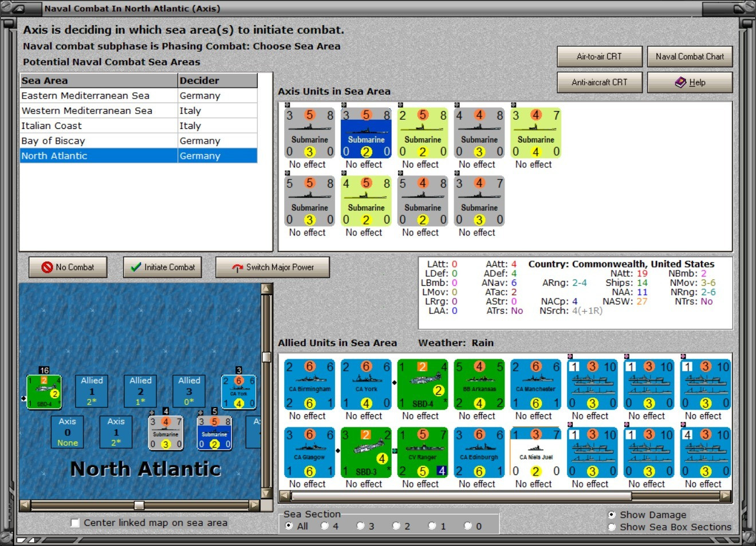Click the Decider column header
The height and width of the screenshot is (546, 756).
point(218,80)
